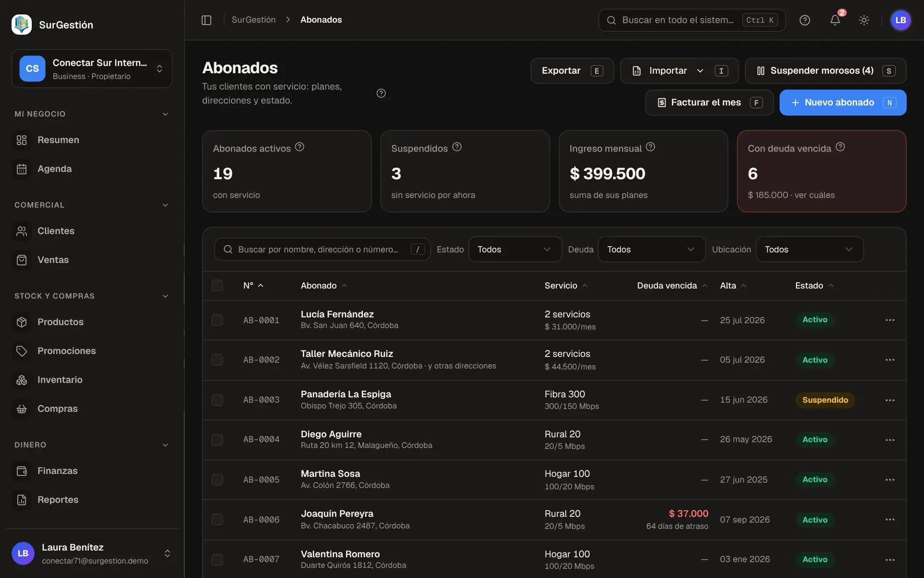Open the Deuda filter dropdown
The width and height of the screenshot is (924, 578).
(x=652, y=250)
